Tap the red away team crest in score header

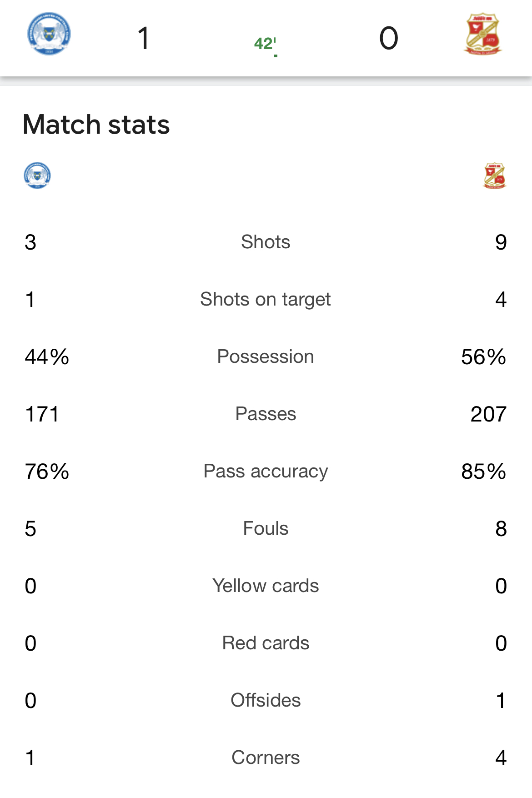click(x=483, y=34)
